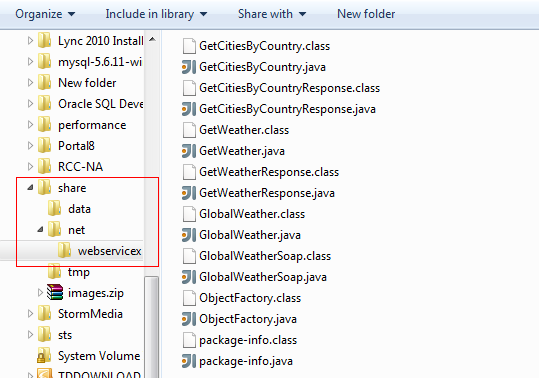This screenshot has width=539, height=378.
Task: Select the GetWeatherResponse.class file icon
Action: click(x=189, y=172)
